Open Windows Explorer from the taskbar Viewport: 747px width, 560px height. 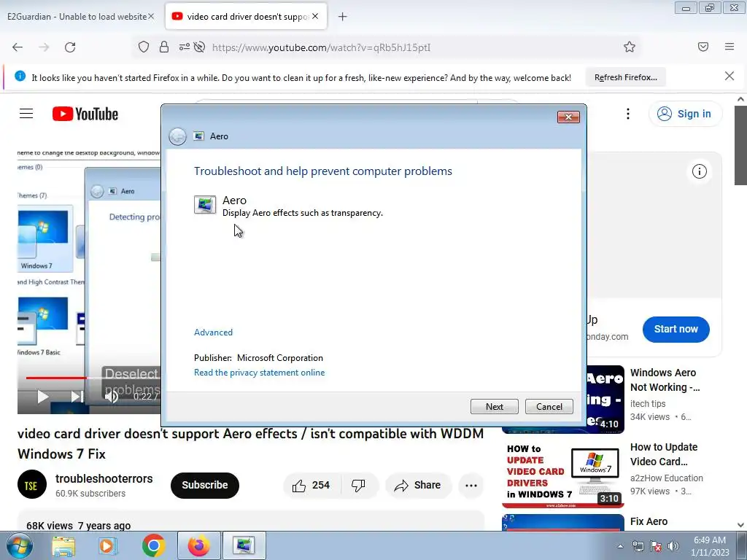[63, 545]
